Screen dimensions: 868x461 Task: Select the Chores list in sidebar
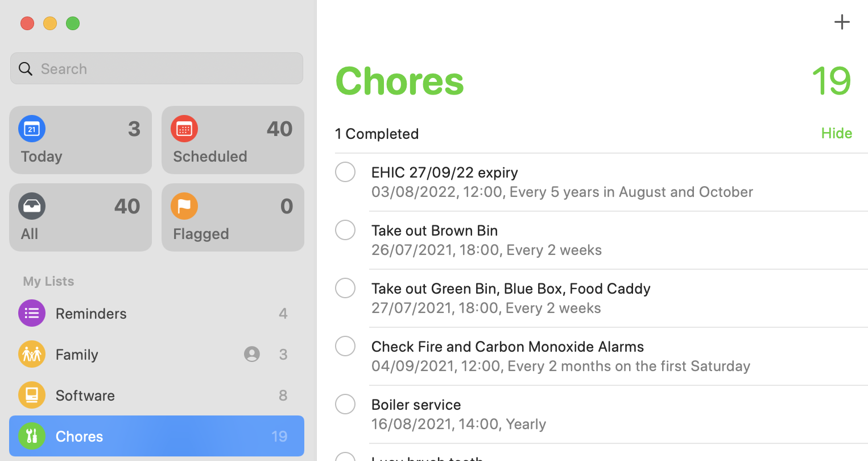coord(156,436)
